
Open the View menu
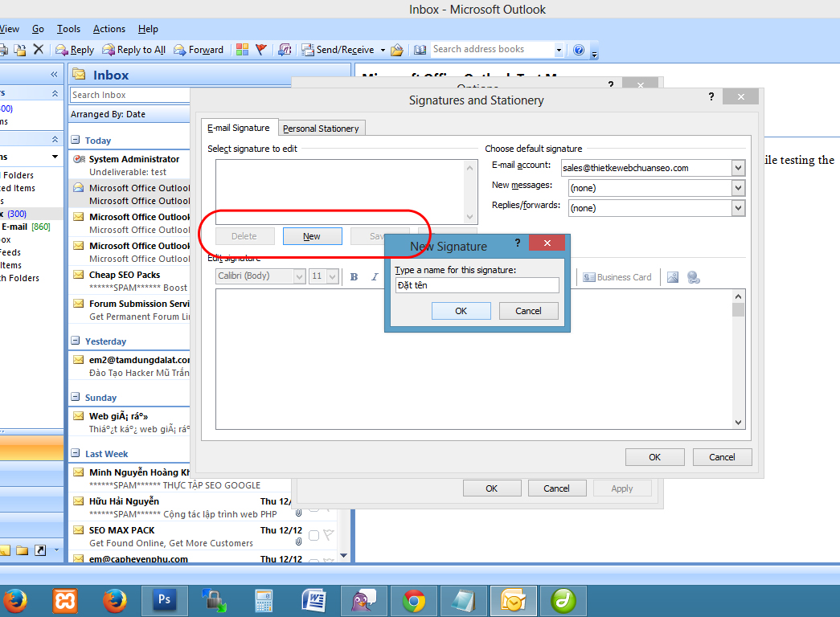point(10,29)
